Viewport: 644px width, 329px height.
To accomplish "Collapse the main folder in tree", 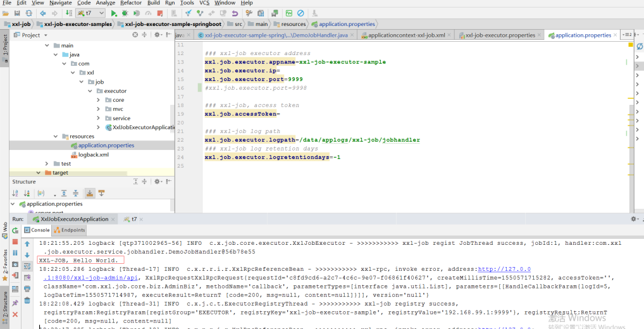I will [47, 46].
